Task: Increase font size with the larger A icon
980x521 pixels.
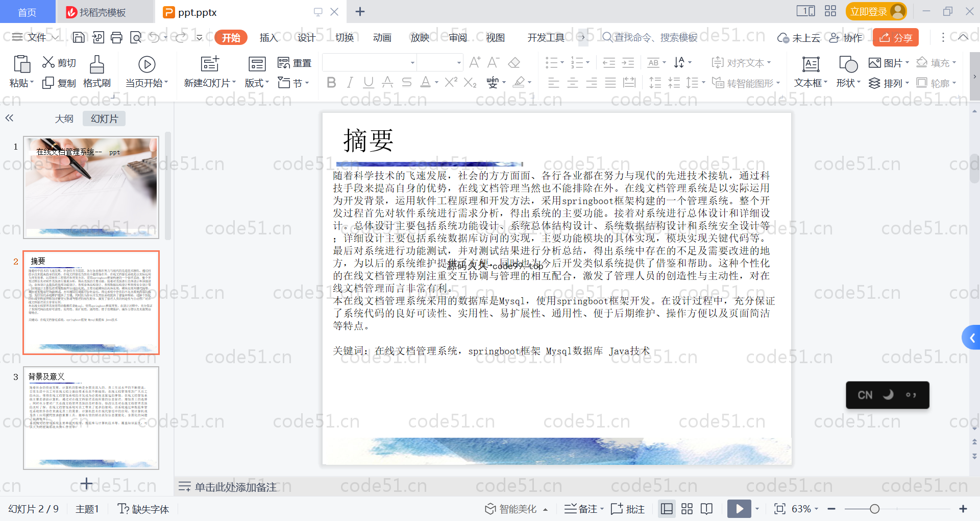Action: pos(475,62)
